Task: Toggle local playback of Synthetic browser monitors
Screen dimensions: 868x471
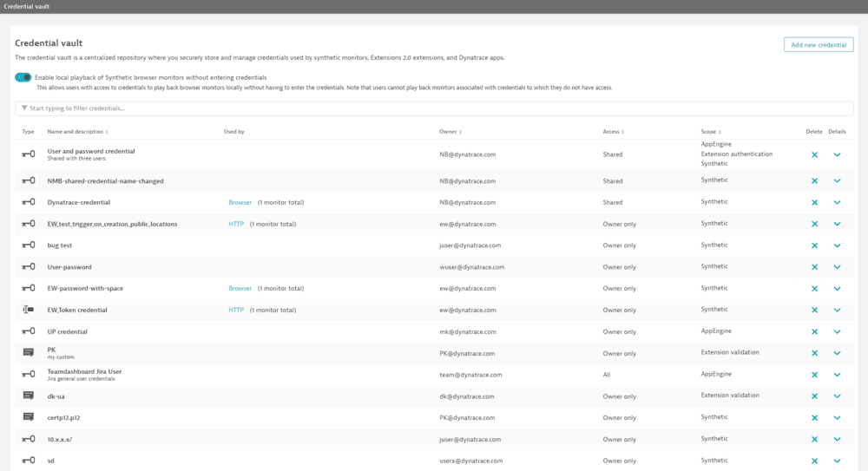Action: pyautogui.click(x=23, y=77)
